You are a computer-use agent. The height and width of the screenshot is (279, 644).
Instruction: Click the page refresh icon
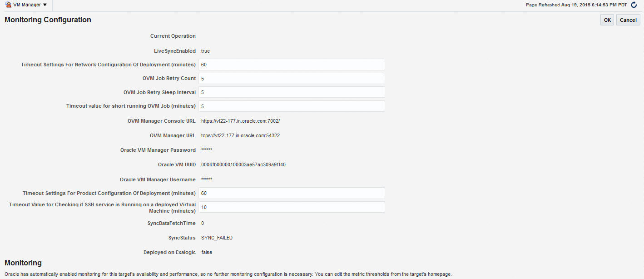(x=634, y=5)
